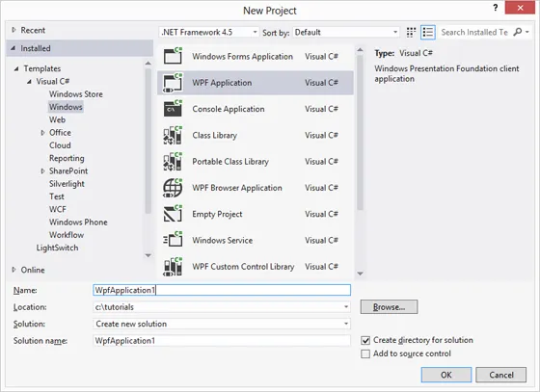Click the Console Application template icon
Image resolution: width=540 pixels, height=392 pixels.
point(173,109)
